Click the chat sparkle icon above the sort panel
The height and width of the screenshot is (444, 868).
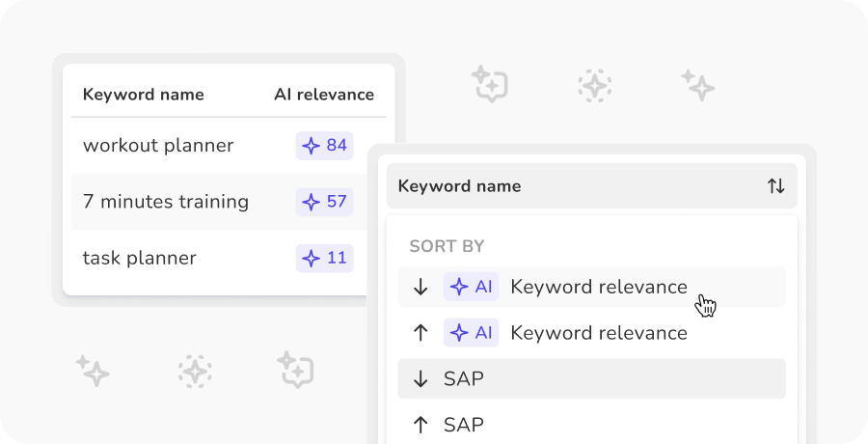(x=490, y=85)
